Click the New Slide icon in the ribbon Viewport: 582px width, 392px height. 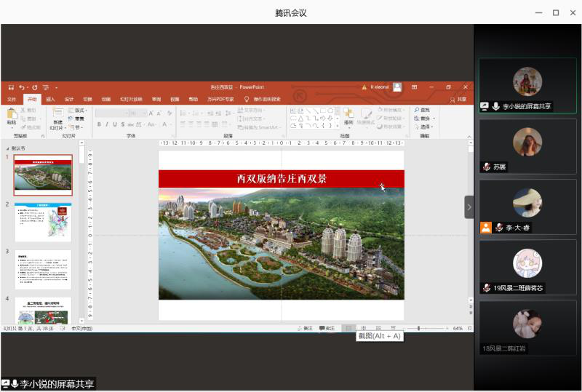coord(57,114)
